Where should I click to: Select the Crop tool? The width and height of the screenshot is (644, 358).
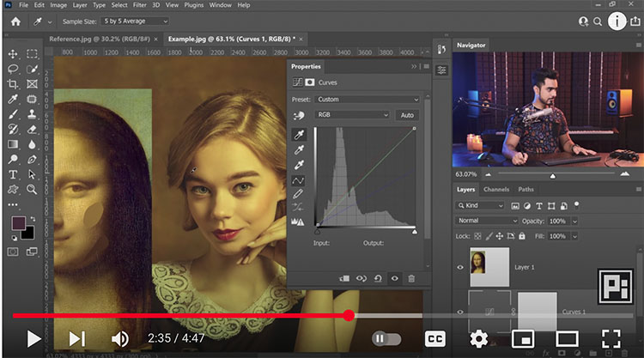point(13,84)
